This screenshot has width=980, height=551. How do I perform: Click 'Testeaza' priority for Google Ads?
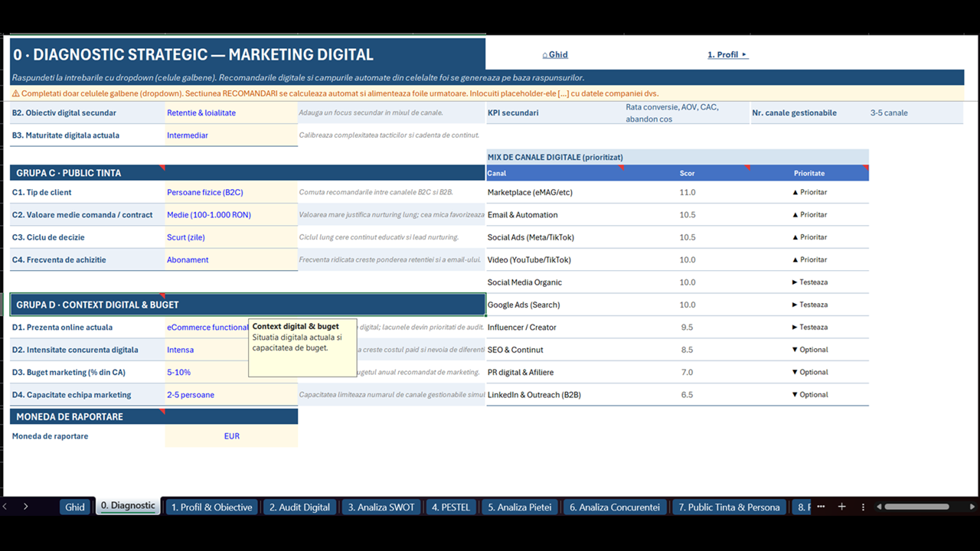coord(809,305)
